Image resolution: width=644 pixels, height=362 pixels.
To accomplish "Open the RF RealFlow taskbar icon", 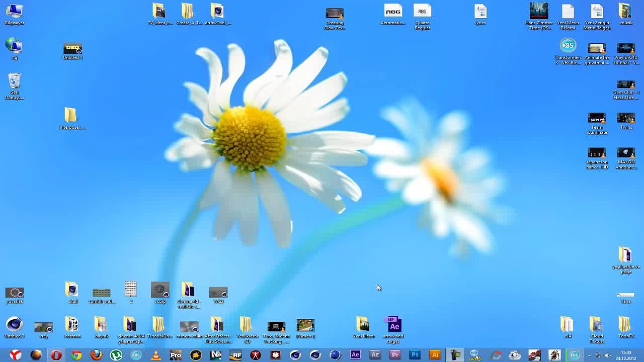I will pos(235,355).
